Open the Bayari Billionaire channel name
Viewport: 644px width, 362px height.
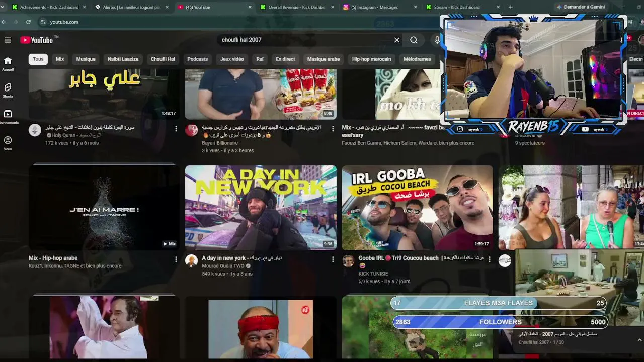220,143
